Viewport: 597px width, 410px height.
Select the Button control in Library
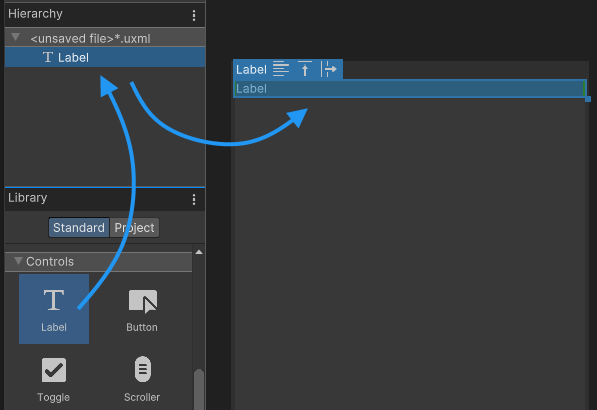click(x=142, y=309)
